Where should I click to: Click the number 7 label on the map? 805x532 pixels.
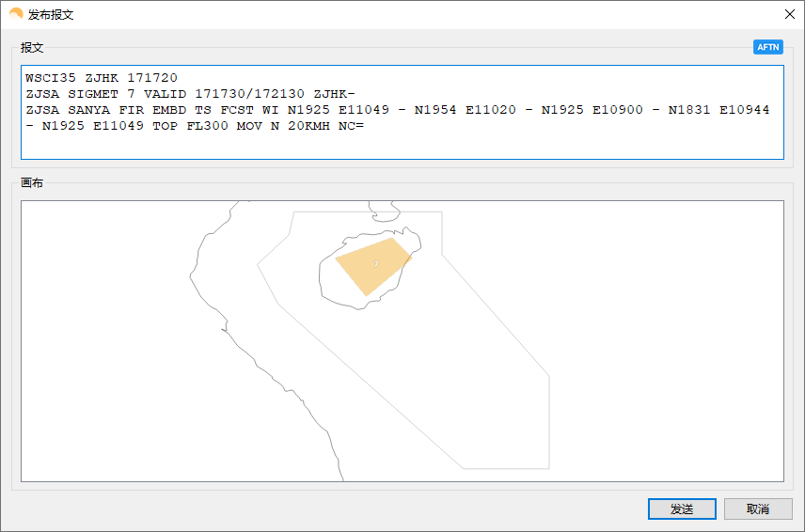(376, 264)
